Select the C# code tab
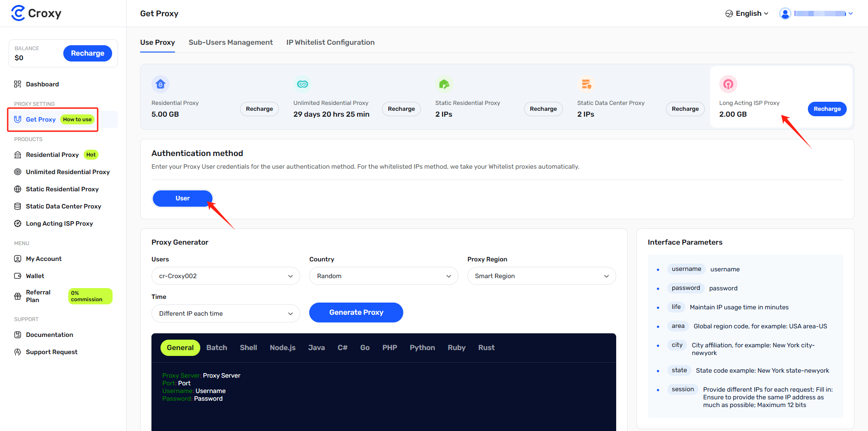868x431 pixels. [342, 348]
